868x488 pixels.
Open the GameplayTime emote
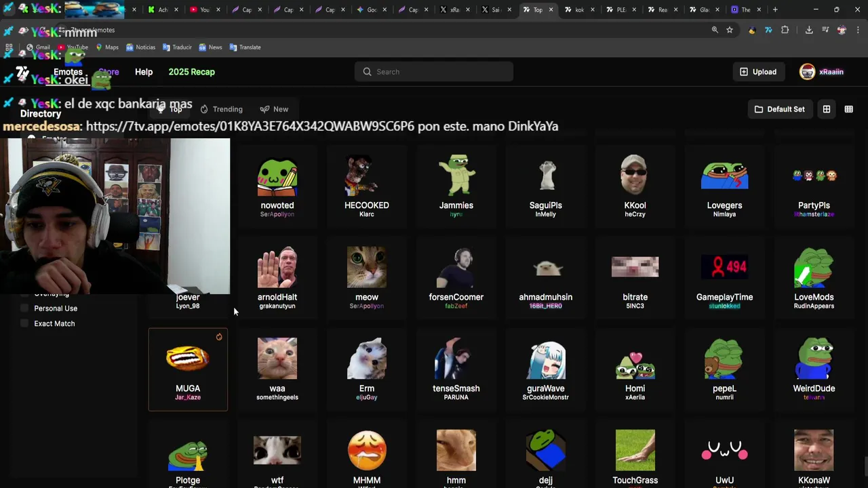(x=725, y=277)
